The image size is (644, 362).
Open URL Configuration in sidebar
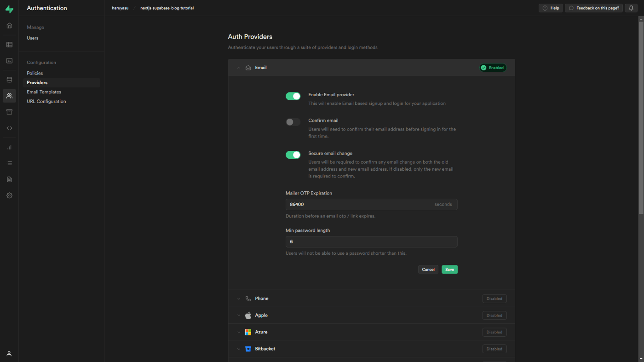coord(46,101)
